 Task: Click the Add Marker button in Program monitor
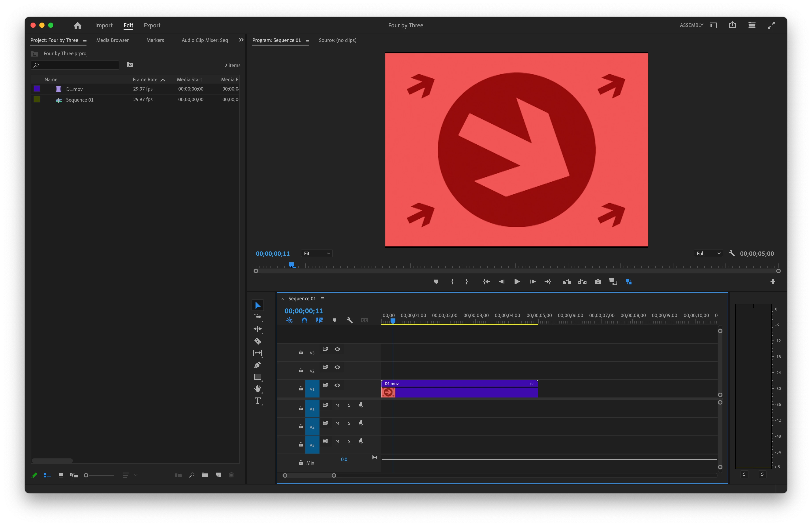(x=436, y=282)
